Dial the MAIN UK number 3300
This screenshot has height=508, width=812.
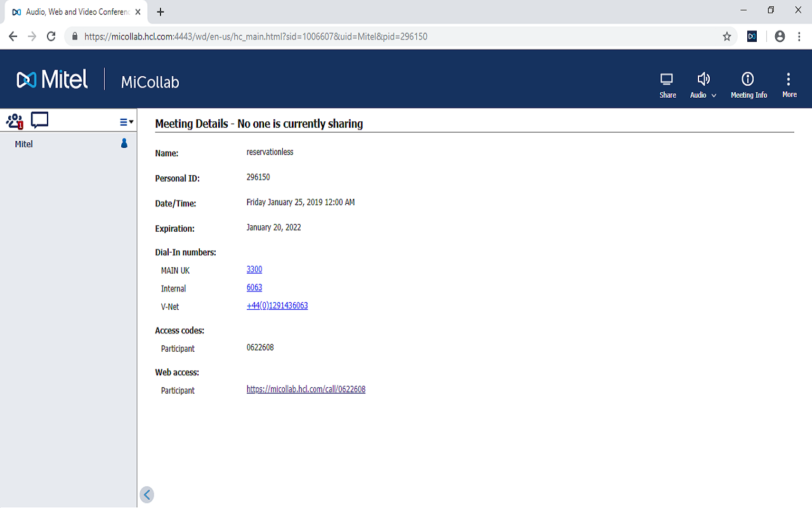point(254,269)
